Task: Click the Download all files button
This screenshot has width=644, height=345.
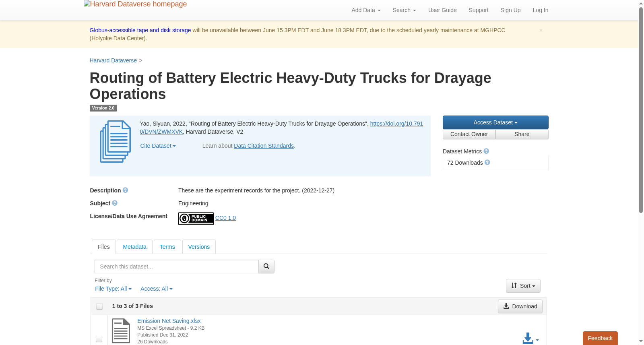Action: [520, 306]
